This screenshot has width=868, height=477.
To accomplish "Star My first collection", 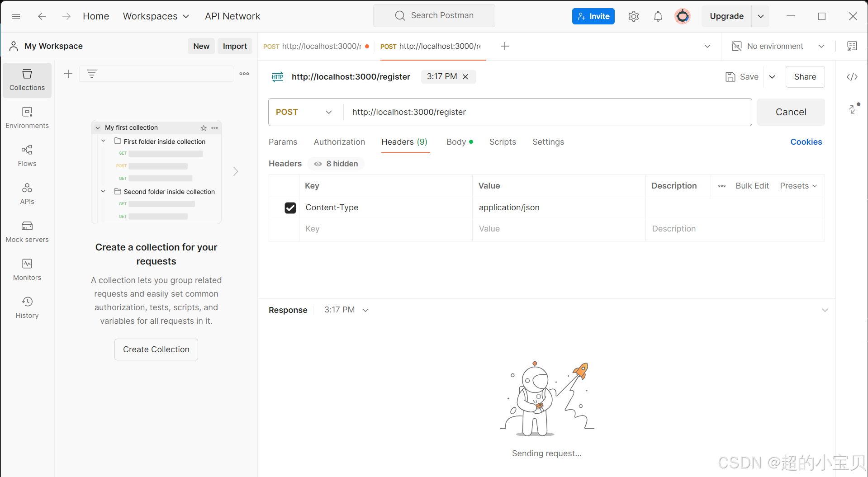I will pyautogui.click(x=204, y=128).
